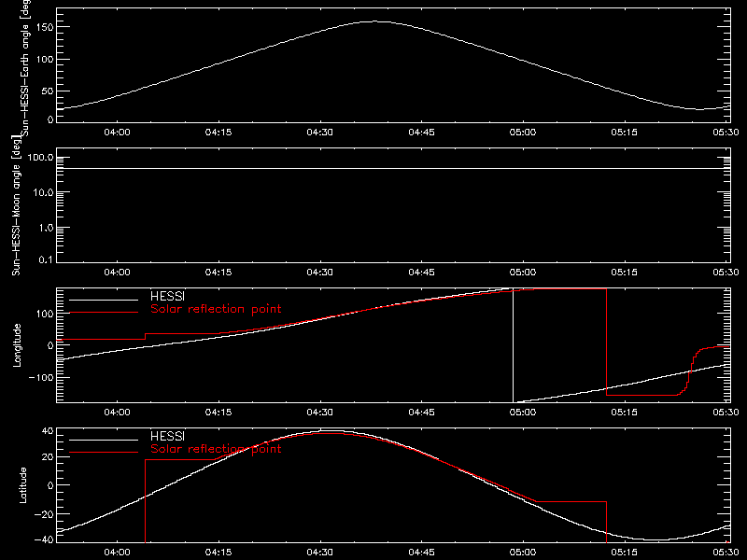
Task: Click the -20 tick on Latitude axis
Action: coord(44,514)
